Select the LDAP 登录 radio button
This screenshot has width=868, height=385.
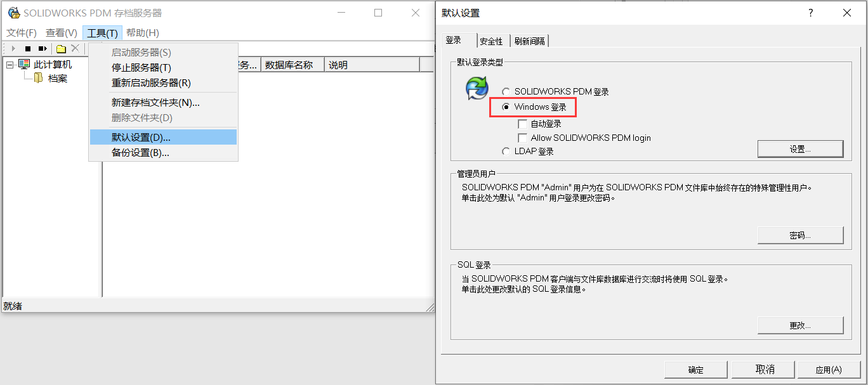(506, 151)
